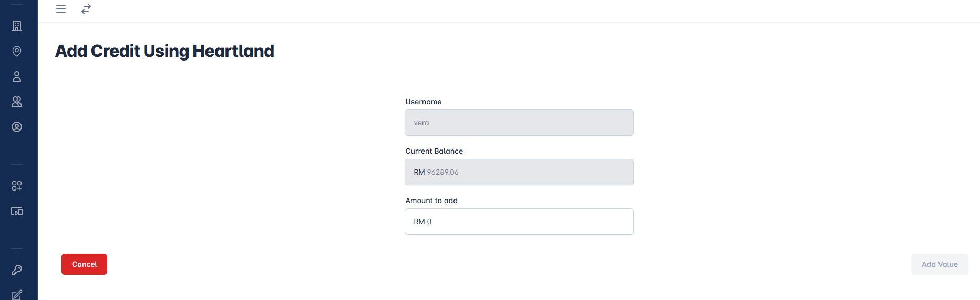980x300 pixels.
Task: Select the single user icon in sidebar
Action: [x=17, y=76]
